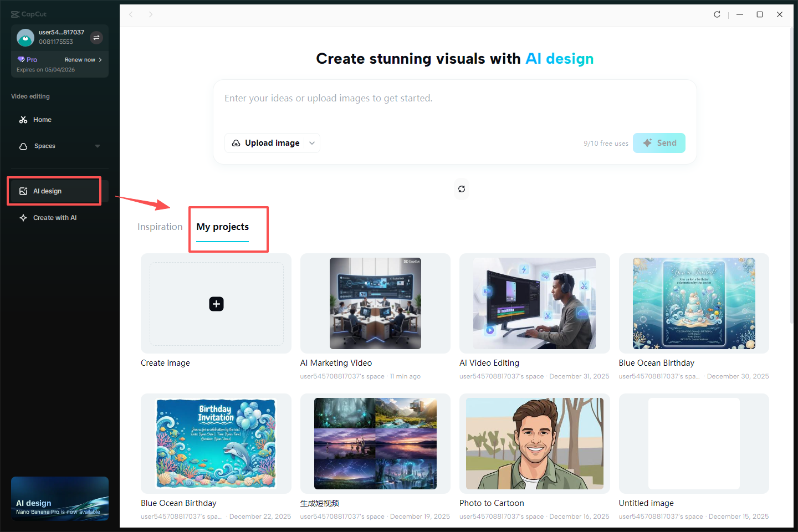Expand Renew now with its chevron
Image resolution: width=798 pixels, height=532 pixels.
pos(101,59)
